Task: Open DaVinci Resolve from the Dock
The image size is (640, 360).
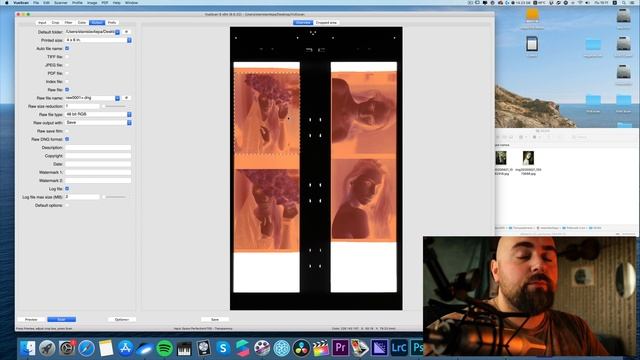Action: [301, 348]
